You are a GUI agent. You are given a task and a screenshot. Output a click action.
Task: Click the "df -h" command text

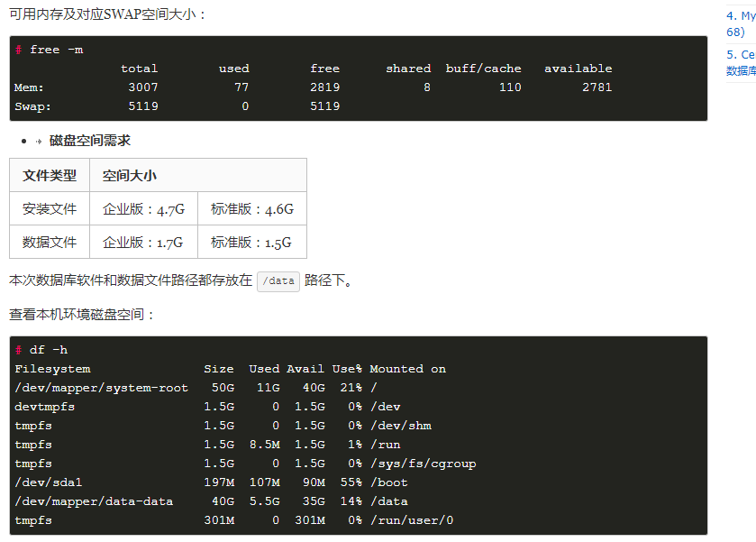[x=49, y=350]
